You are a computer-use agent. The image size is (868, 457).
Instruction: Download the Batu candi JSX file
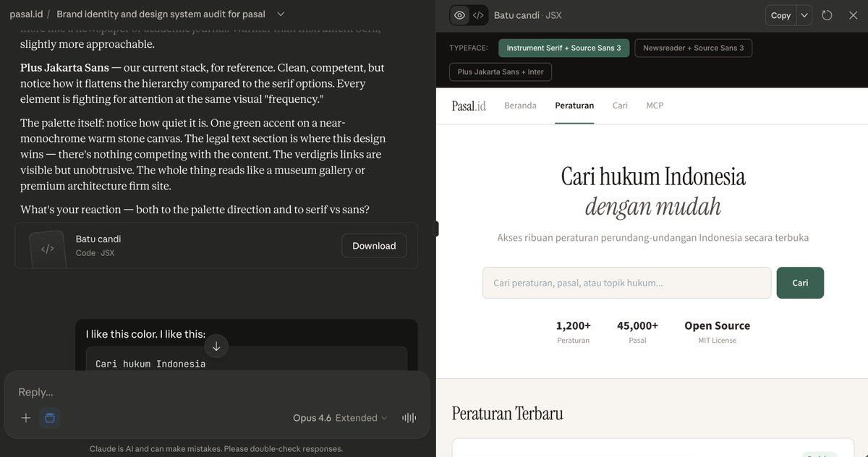374,246
